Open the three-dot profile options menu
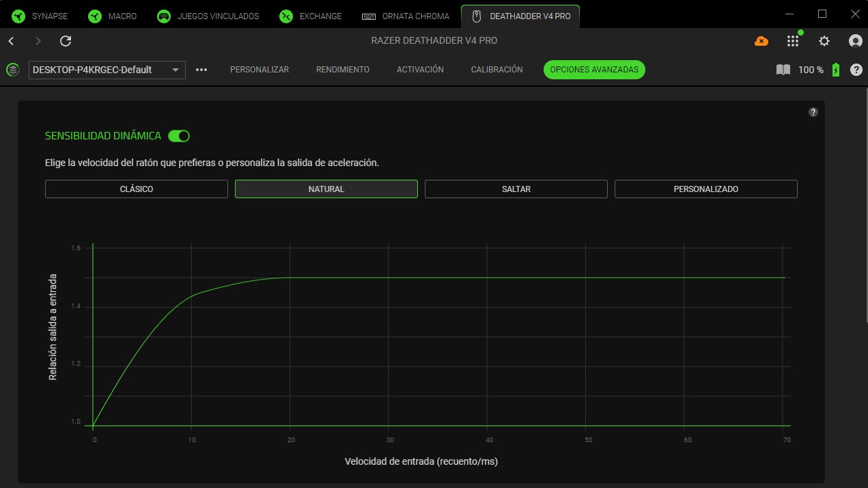Viewport: 868px width, 488px height. point(201,70)
